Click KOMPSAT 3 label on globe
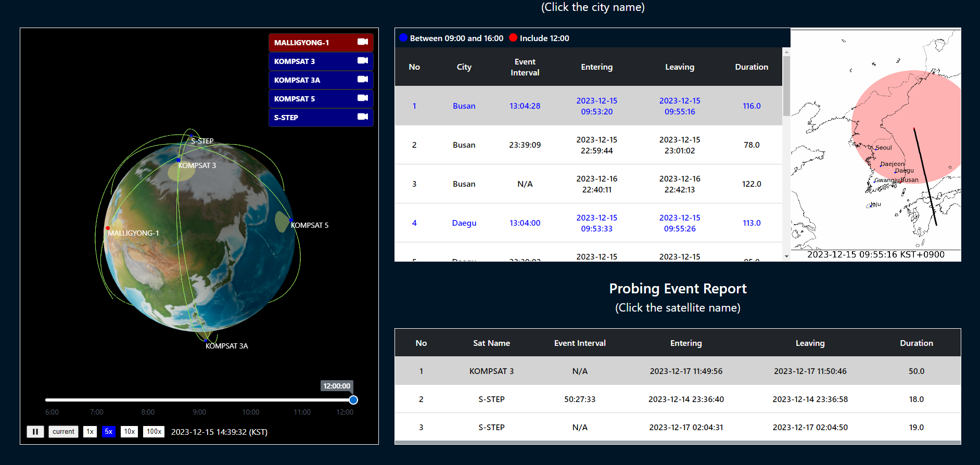980x465 pixels. pos(197,165)
